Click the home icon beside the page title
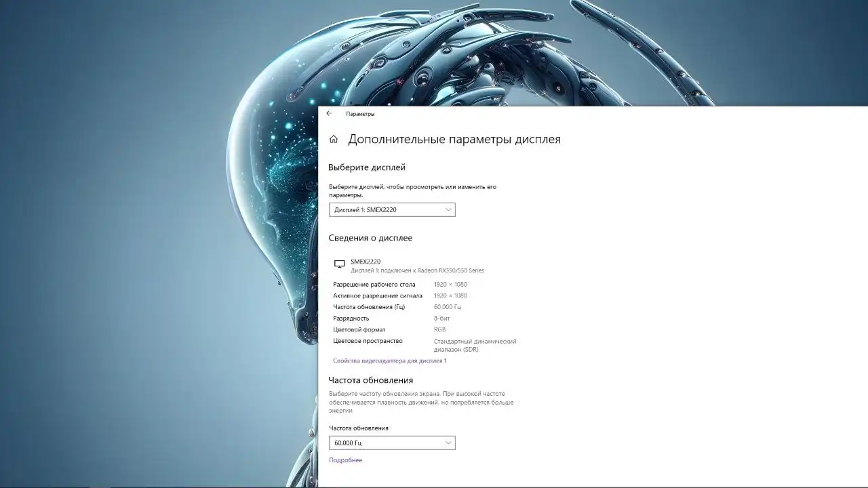 pos(333,138)
